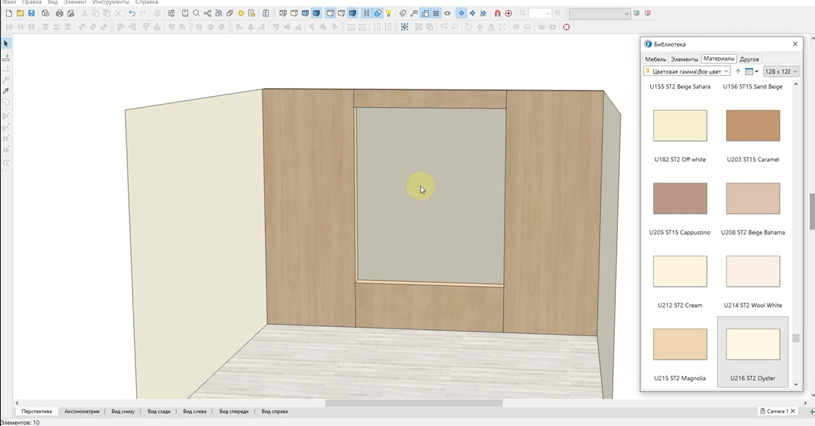This screenshot has height=426, width=815.
Task: Close the Библиотека panel
Action: pyautogui.click(x=795, y=44)
